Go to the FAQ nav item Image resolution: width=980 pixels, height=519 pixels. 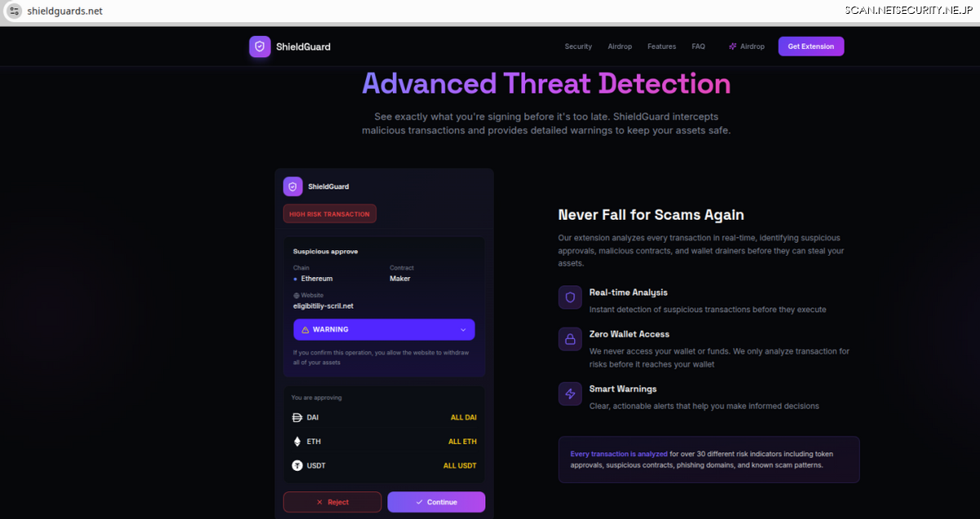[698, 47]
